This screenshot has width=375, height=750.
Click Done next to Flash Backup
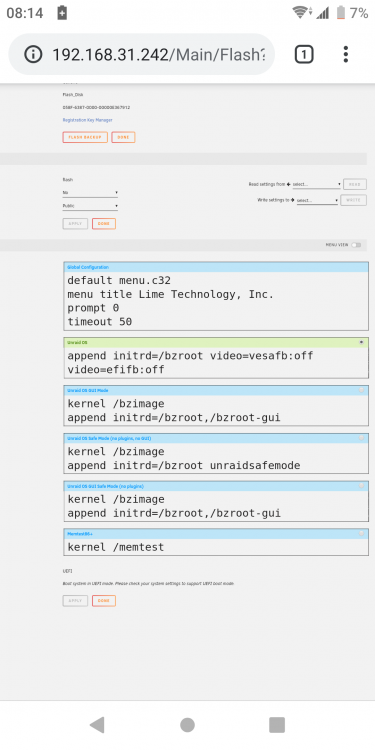coord(123,137)
